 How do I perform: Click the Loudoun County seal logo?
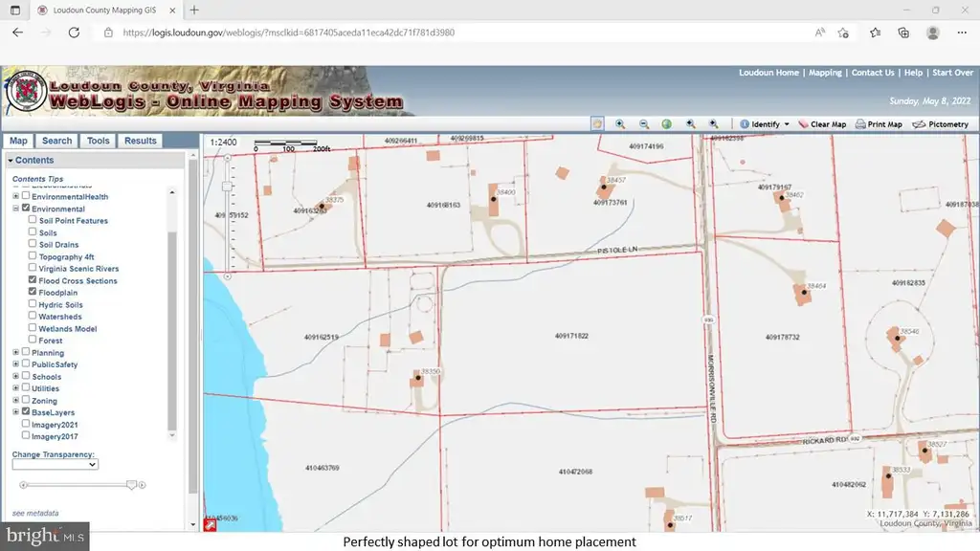click(26, 92)
